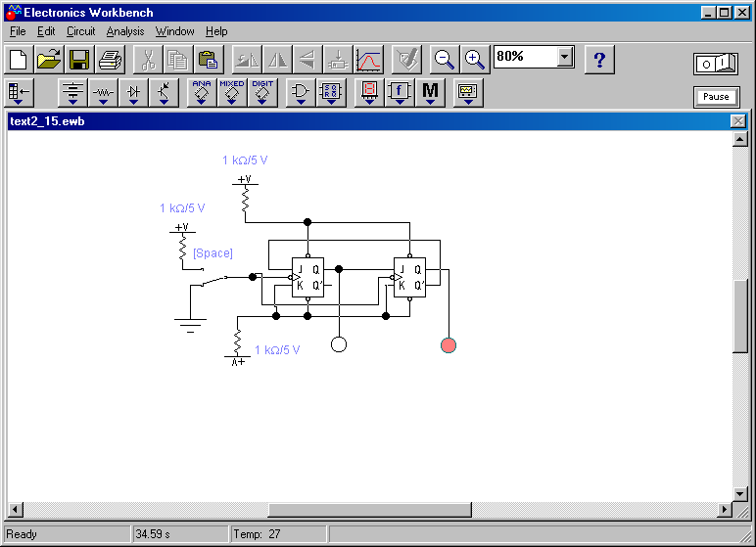Open the Help menu
The image size is (756, 547).
pyautogui.click(x=216, y=31)
